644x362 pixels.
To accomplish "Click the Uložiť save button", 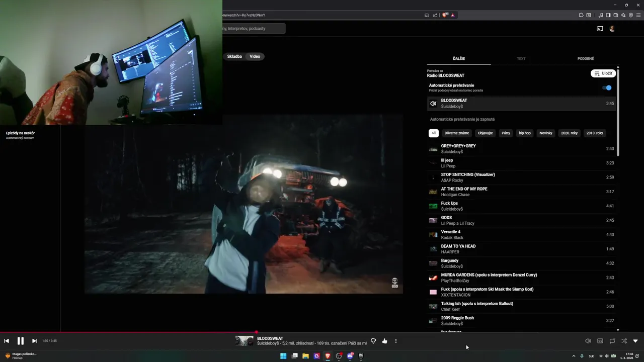I will [x=603, y=73].
